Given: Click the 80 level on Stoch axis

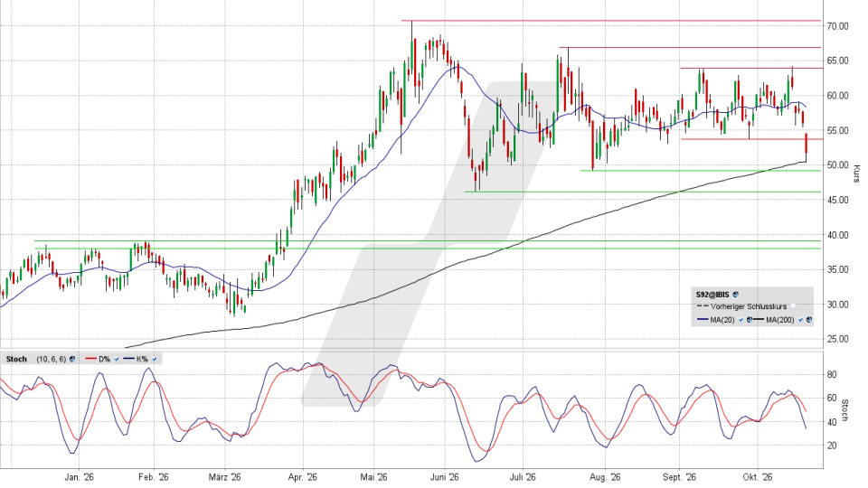Looking at the screenshot, I should pos(832,374).
